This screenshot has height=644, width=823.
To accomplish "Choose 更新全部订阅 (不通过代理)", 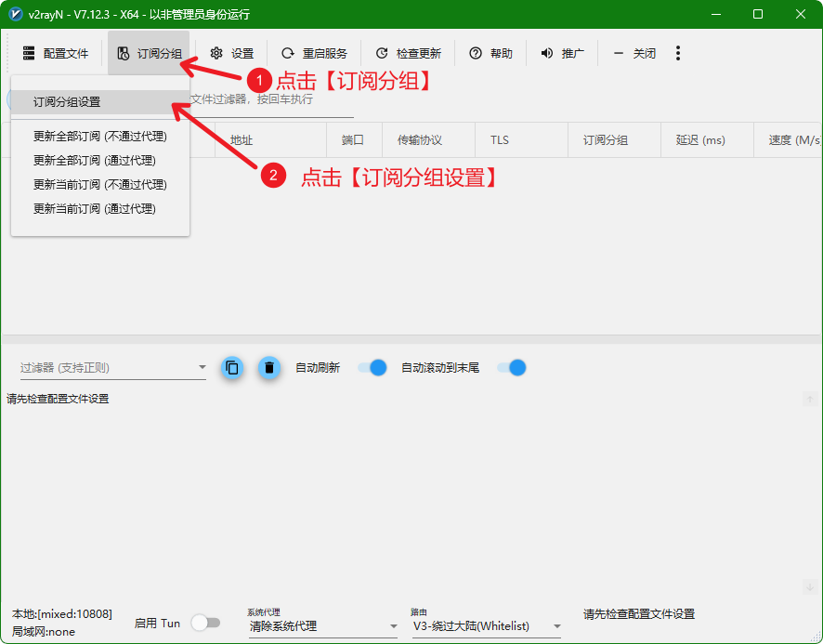I will pyautogui.click(x=100, y=137).
